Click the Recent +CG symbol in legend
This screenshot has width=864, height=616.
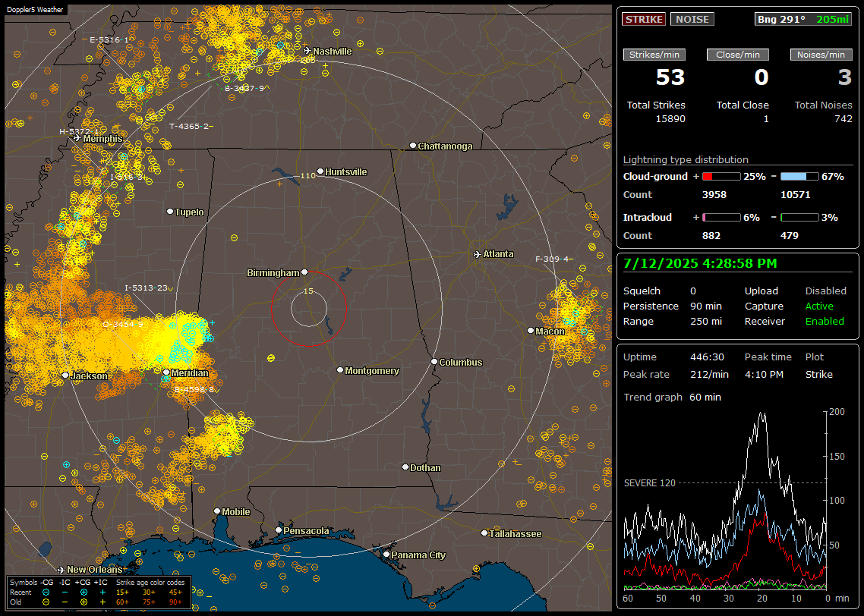click(84, 592)
